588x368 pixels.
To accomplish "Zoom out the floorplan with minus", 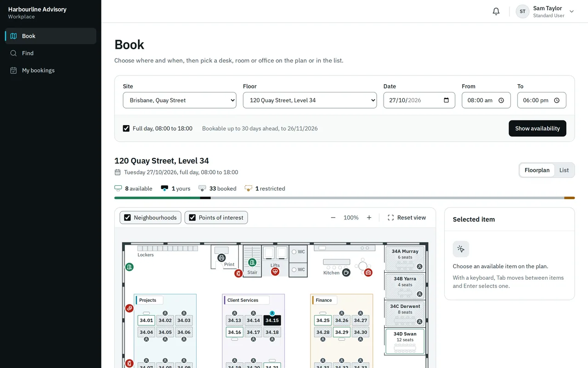I will coord(333,218).
